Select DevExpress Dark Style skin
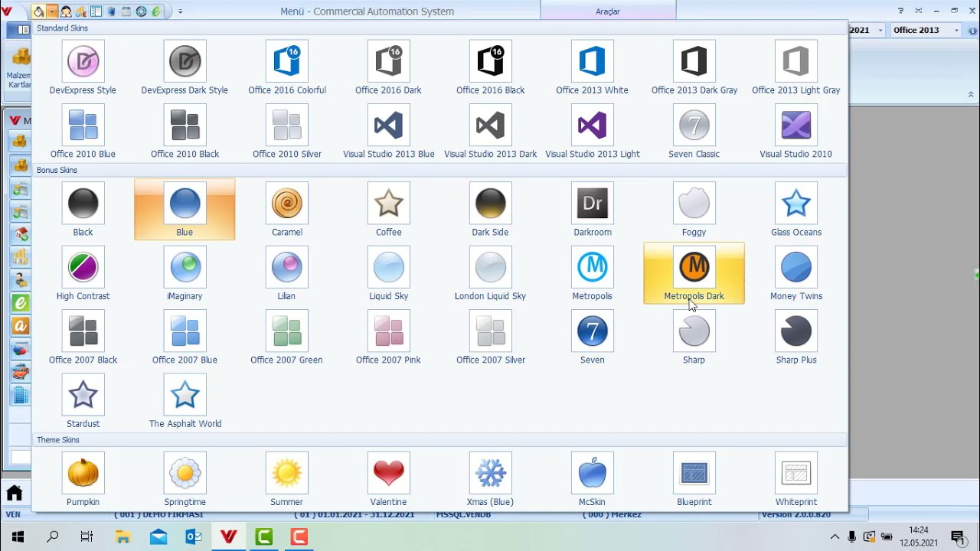This screenshot has width=980, height=551. tap(185, 68)
